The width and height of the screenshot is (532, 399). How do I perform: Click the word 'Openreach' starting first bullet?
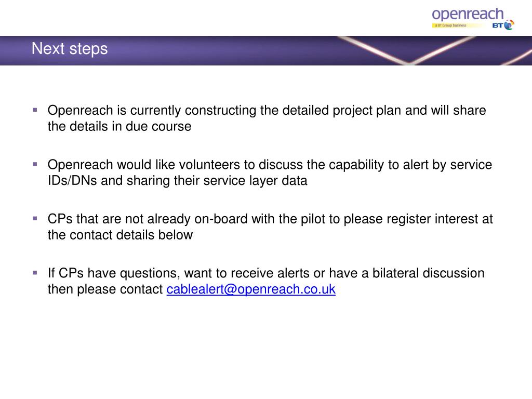pyautogui.click(x=80, y=111)
